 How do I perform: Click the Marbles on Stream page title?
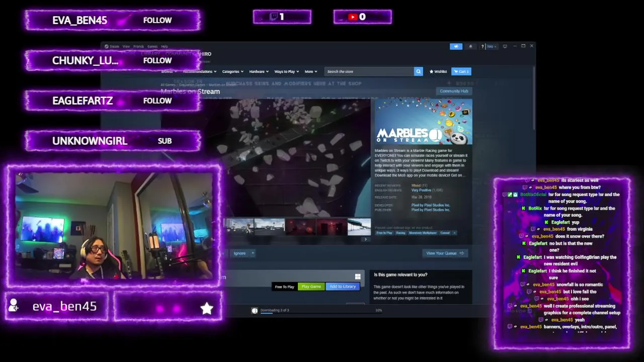pyautogui.click(x=190, y=92)
